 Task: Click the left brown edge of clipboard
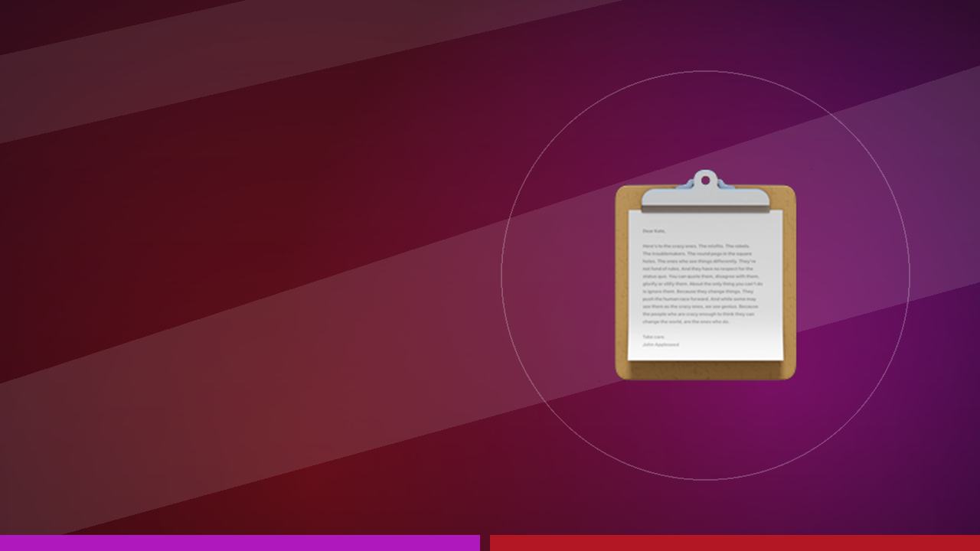click(622, 283)
